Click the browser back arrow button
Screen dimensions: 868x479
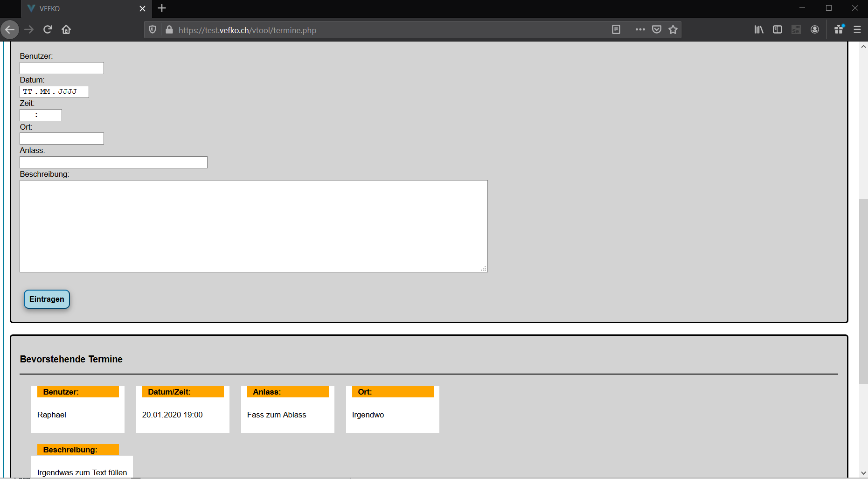[10, 30]
